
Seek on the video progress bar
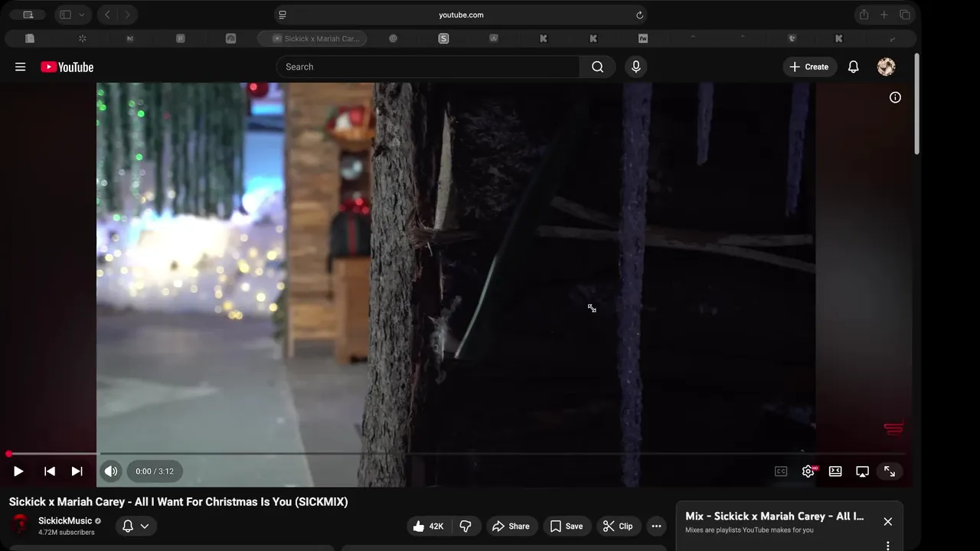point(457,454)
